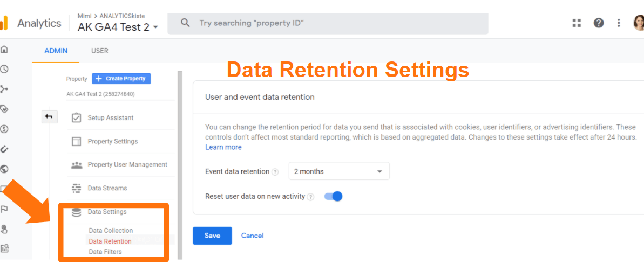Click the property column vertical scrollbar
The image size is (644, 270).
179,165
